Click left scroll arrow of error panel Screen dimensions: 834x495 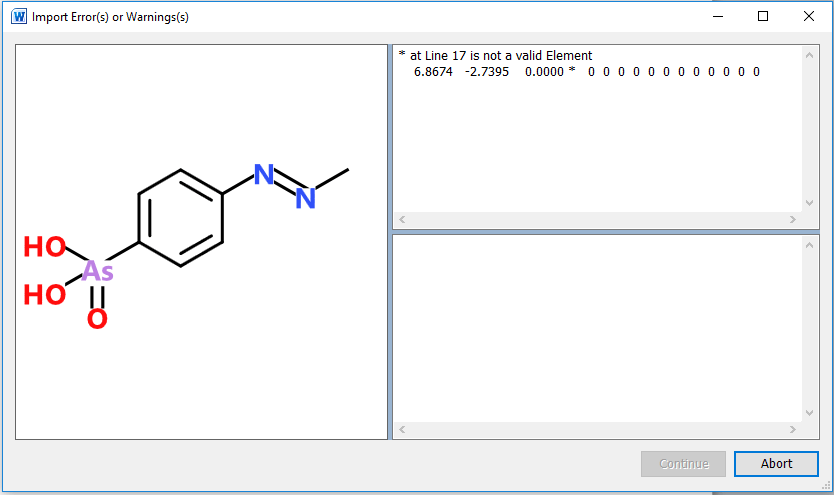click(x=402, y=219)
